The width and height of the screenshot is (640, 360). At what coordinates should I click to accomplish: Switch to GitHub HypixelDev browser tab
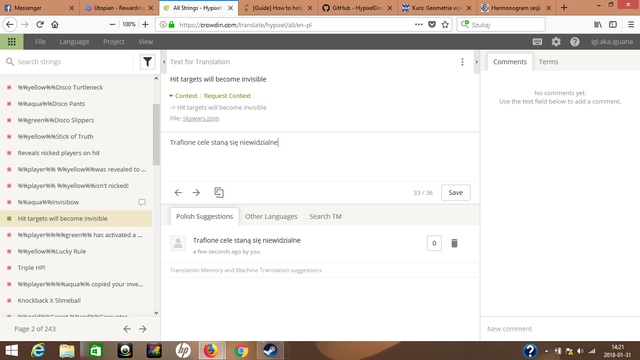pos(356,8)
